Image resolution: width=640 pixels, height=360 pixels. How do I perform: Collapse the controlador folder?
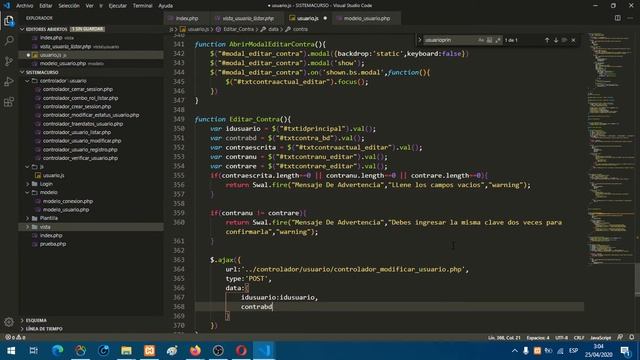tap(28, 81)
